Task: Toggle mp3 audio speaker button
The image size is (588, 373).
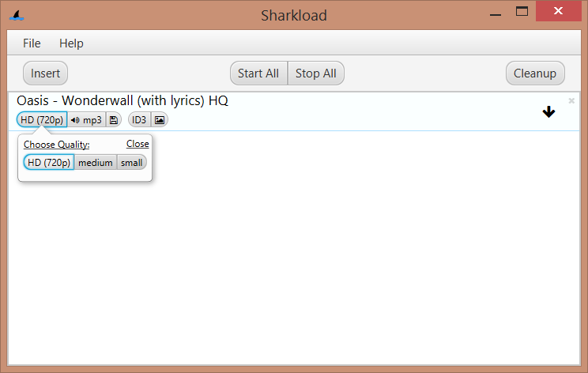Action: (86, 120)
